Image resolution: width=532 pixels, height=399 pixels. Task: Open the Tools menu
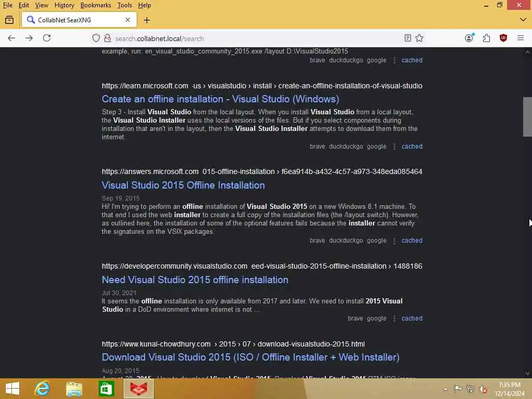click(x=125, y=5)
